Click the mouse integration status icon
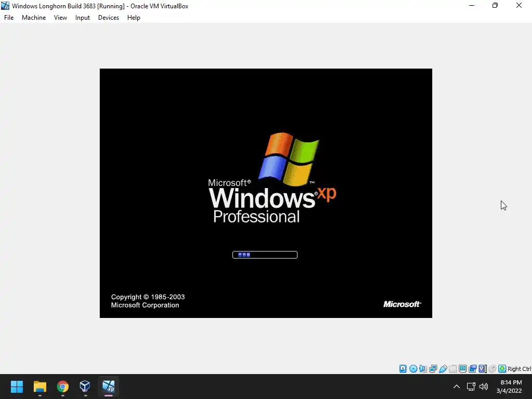This screenshot has height=399, width=532. (x=493, y=369)
